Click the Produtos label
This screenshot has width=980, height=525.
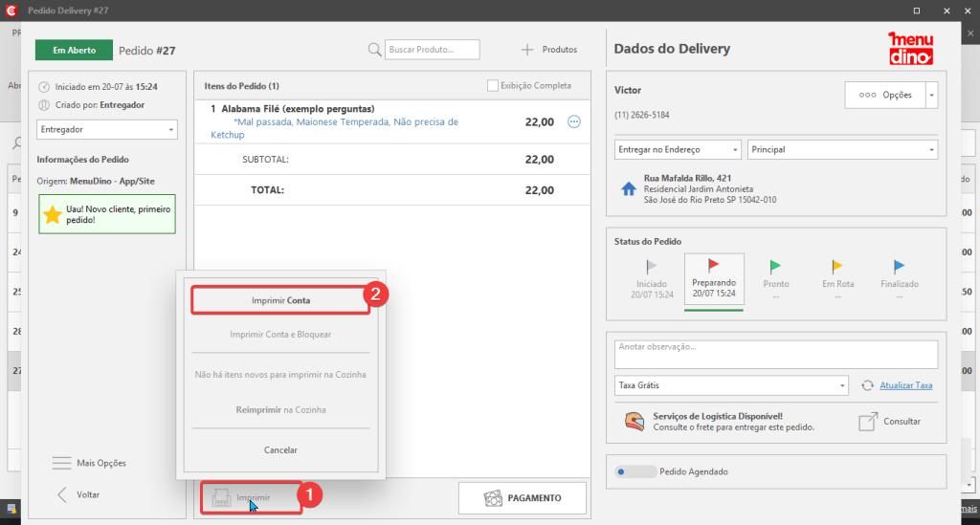tap(559, 50)
